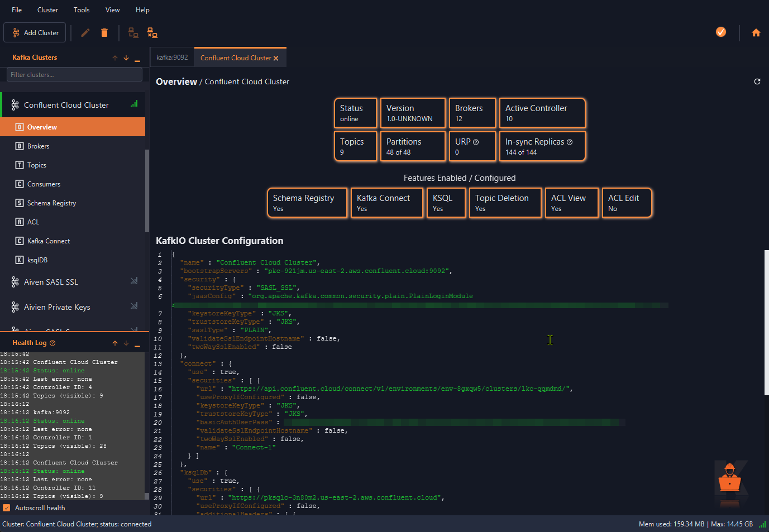
Task: Click the Kafka Connect feature card
Action: pos(387,203)
